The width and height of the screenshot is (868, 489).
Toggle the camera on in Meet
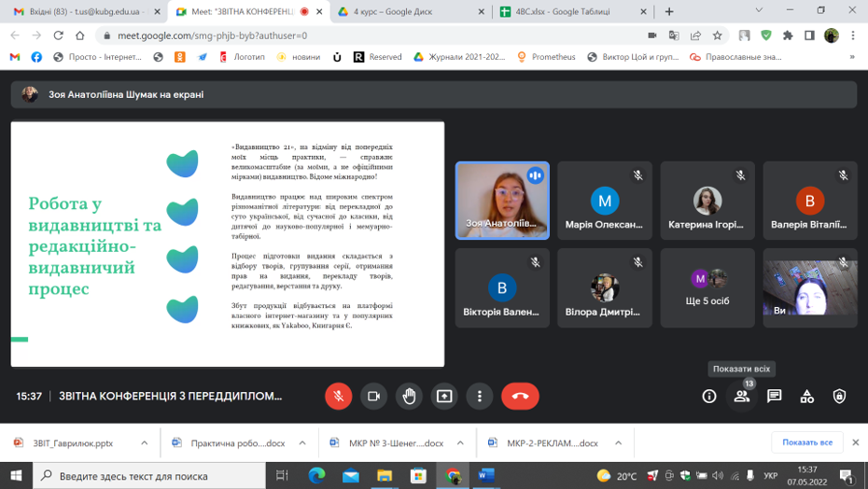[x=373, y=396]
